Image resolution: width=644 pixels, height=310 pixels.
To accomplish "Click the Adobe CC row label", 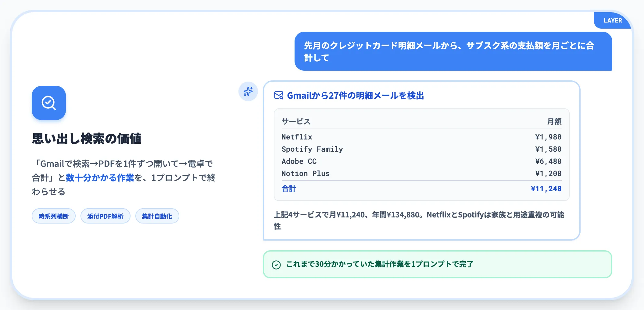I will click(299, 161).
